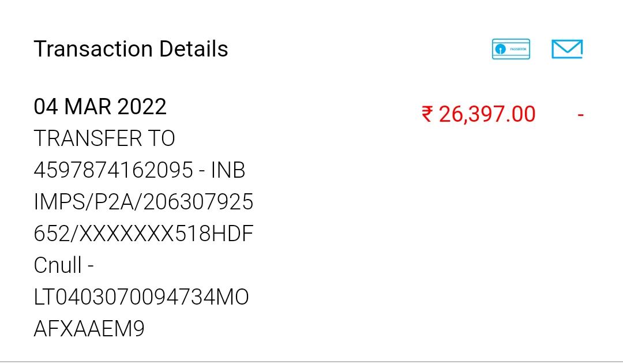Tap the debit amount 26,397.00
This screenshot has width=623, height=364.
[487, 114]
